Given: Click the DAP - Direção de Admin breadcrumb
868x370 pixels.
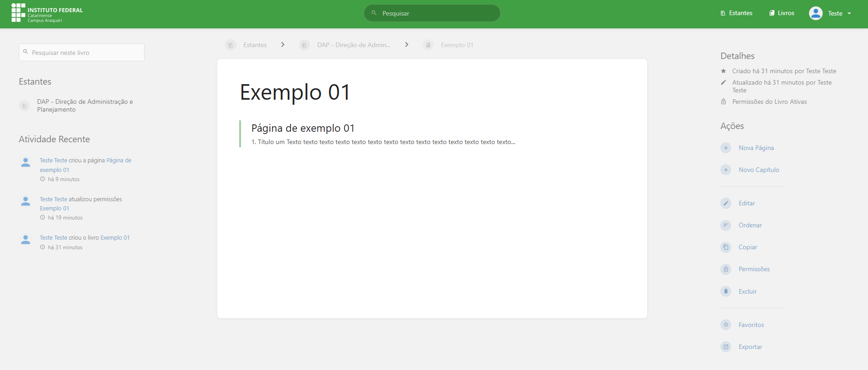Looking at the screenshot, I should click(x=354, y=45).
